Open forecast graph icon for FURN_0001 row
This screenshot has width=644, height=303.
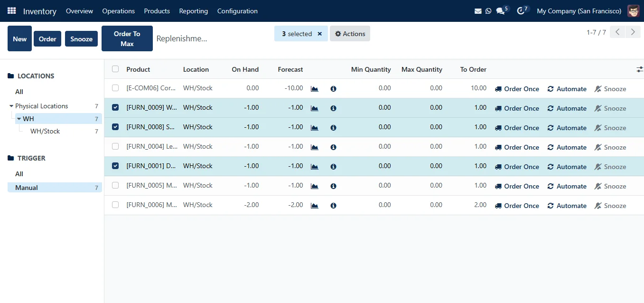click(314, 167)
